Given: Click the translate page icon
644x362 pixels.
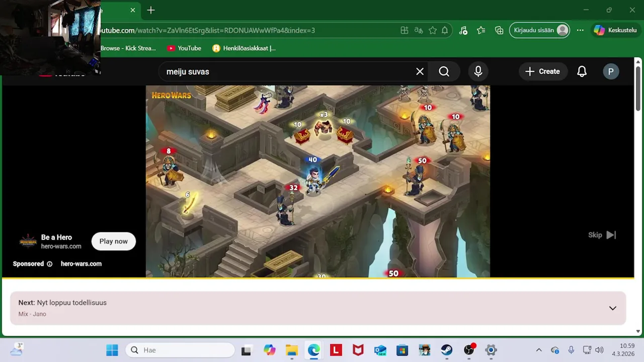Looking at the screenshot, I should [x=418, y=30].
